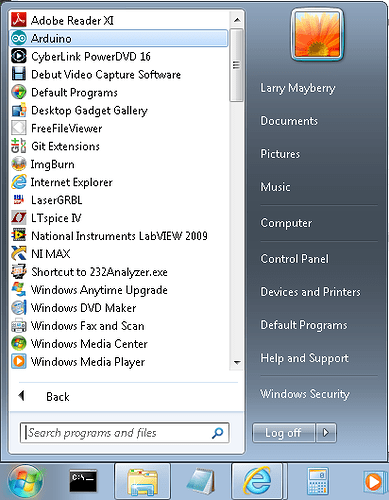Open the NI MAX icon

[x=19, y=254]
